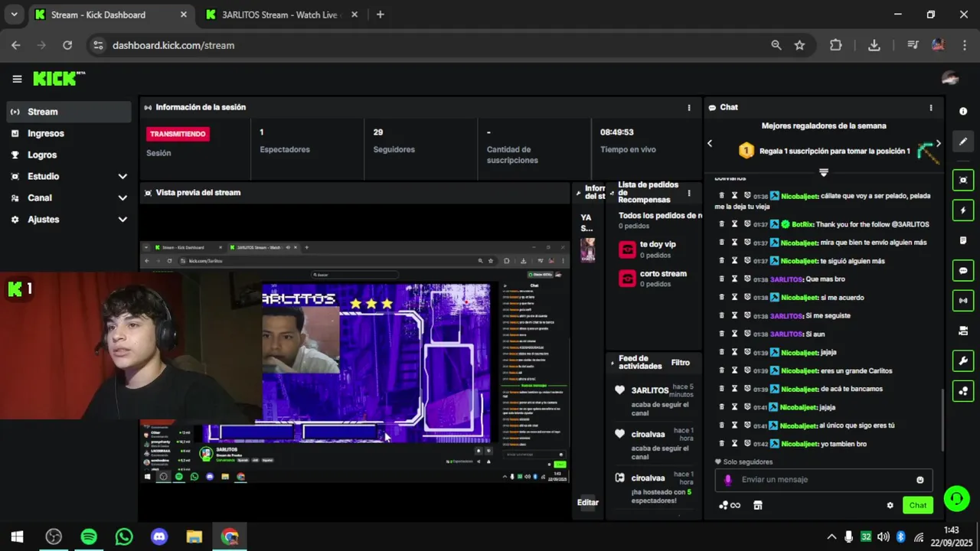Viewport: 980px width, 551px height.
Task: Show previous leaderboard slide with left arrow
Action: (x=710, y=143)
